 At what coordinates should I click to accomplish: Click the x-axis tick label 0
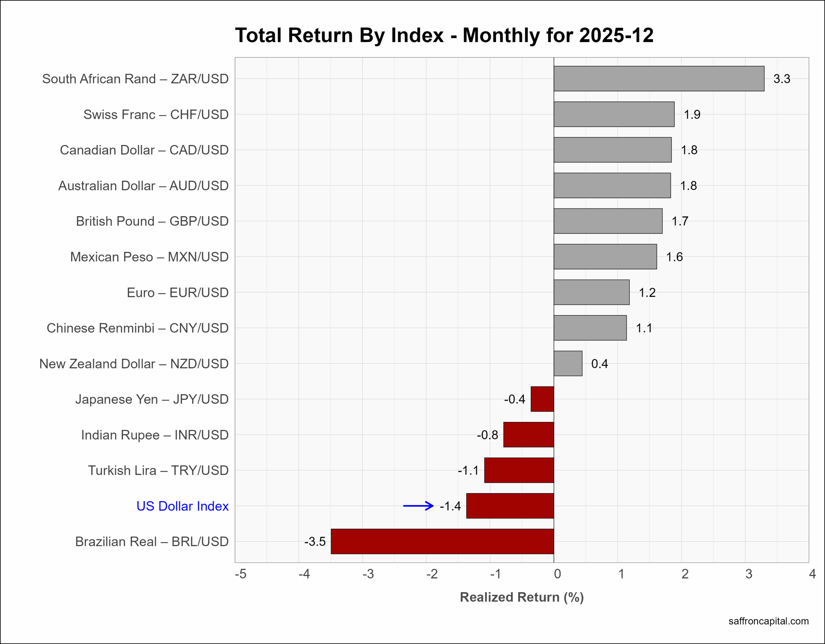pos(557,574)
